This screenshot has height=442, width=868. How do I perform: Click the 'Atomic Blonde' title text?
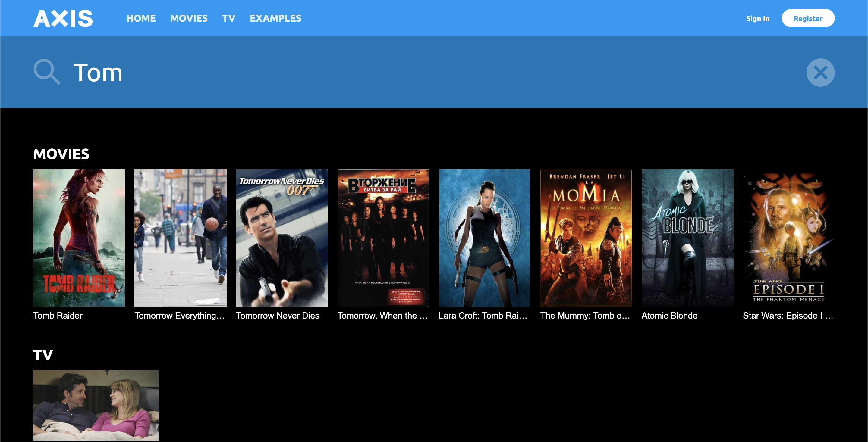pyautogui.click(x=669, y=316)
